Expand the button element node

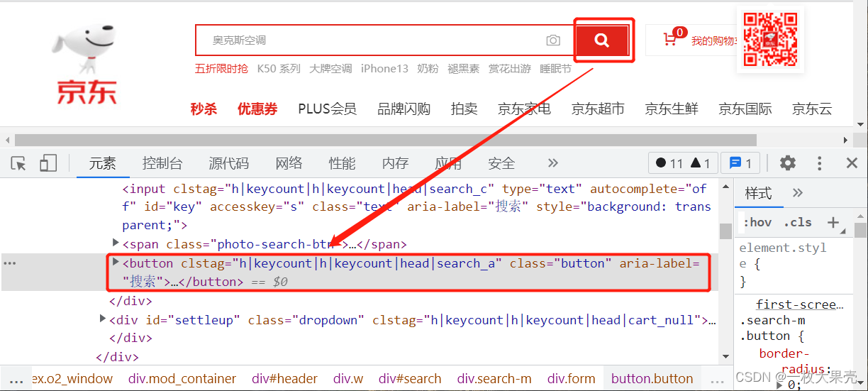pos(116,263)
